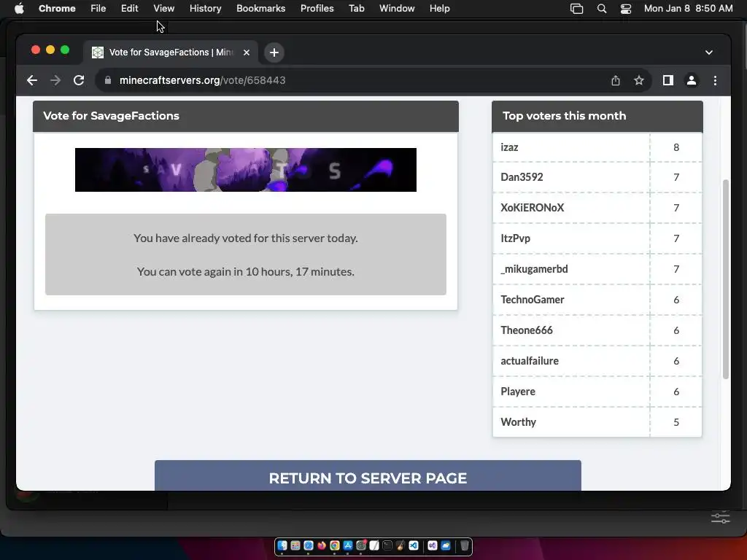Open Visual Studio Code from the dock
Viewport: 747px width, 560px height.
click(x=414, y=545)
